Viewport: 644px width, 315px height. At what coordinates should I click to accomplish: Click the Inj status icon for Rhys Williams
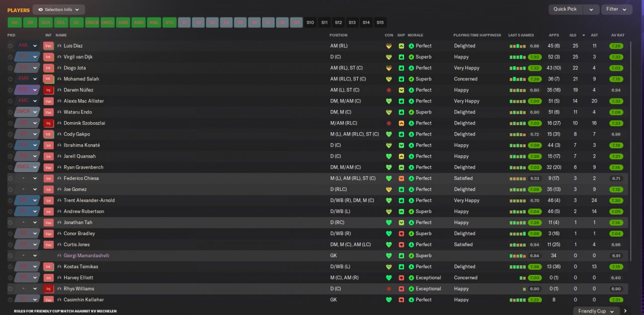point(48,289)
